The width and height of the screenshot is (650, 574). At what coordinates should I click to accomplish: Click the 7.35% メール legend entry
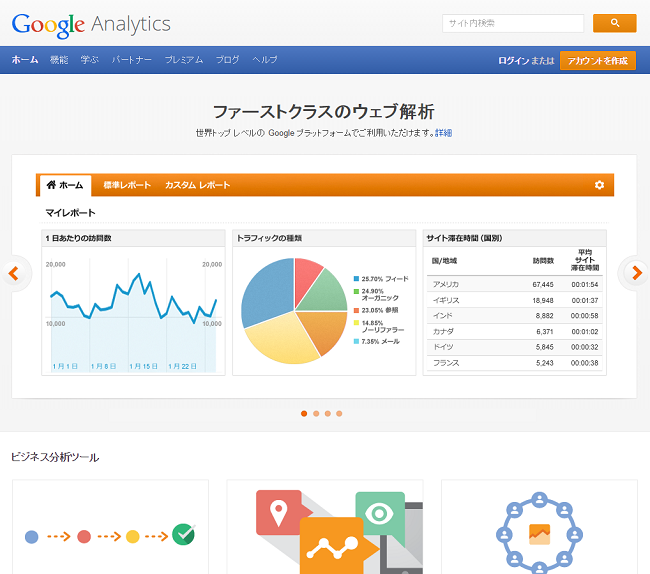(377, 341)
